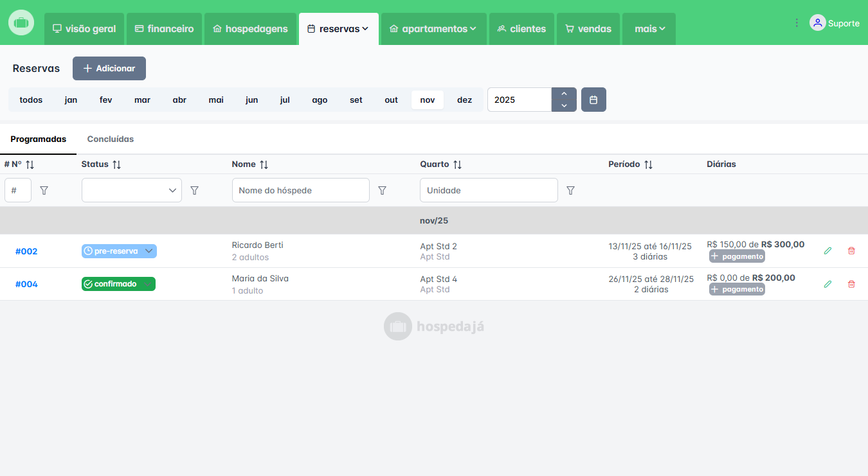868x476 pixels.
Task: Delete reservation #004 with trash icon
Action: click(851, 283)
